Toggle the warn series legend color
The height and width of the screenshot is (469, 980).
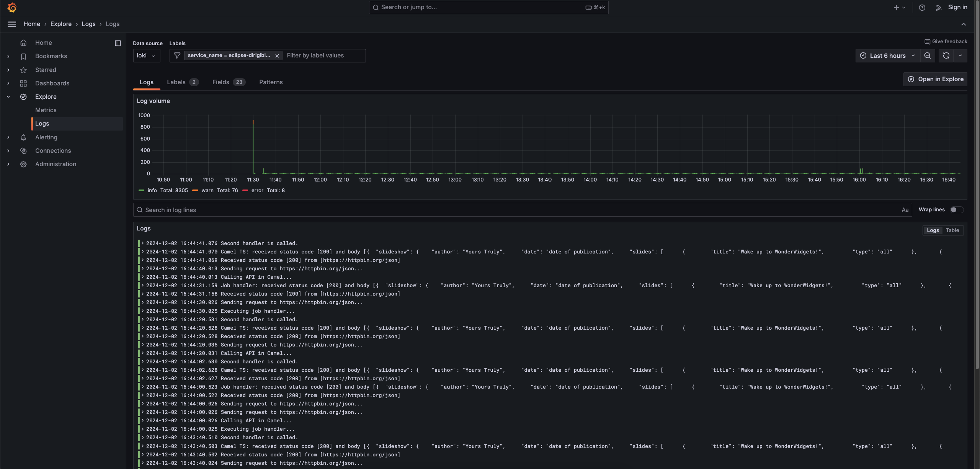[195, 191]
